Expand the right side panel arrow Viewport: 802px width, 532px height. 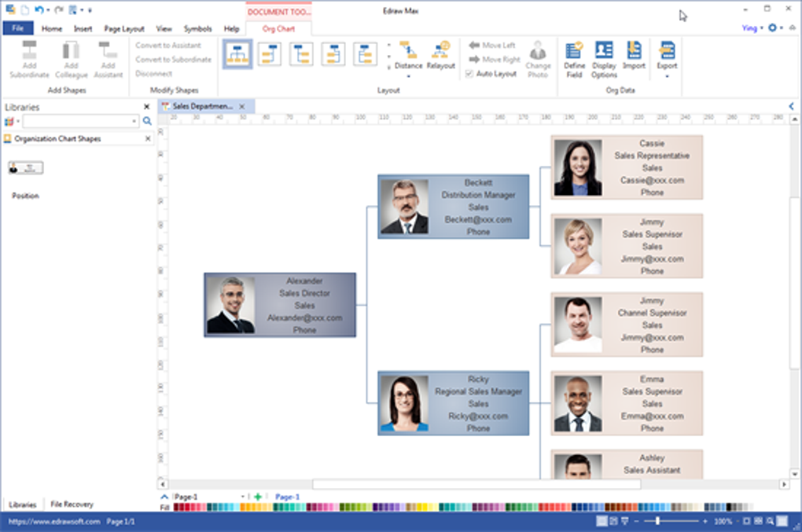791,106
